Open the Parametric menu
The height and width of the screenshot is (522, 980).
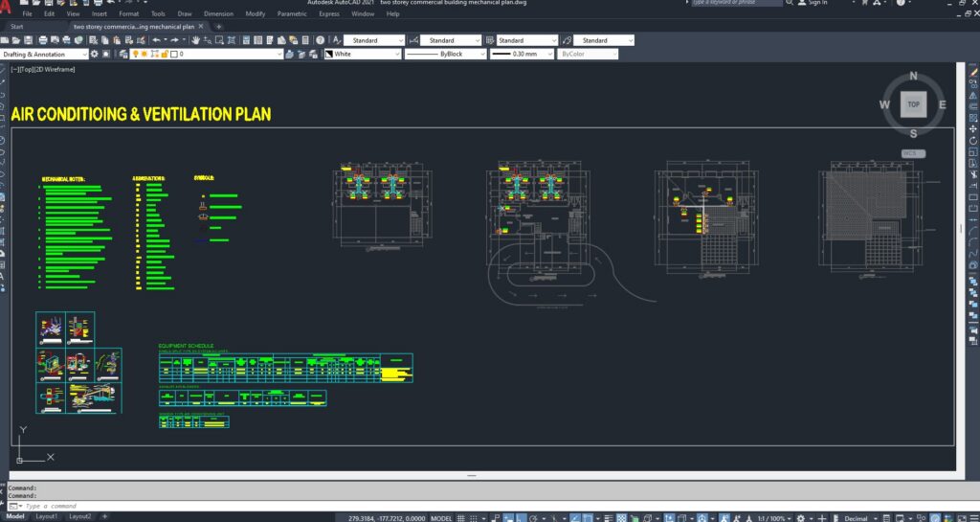click(x=292, y=13)
